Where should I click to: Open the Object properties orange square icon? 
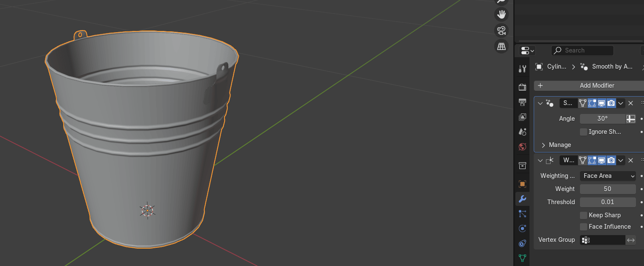(523, 184)
